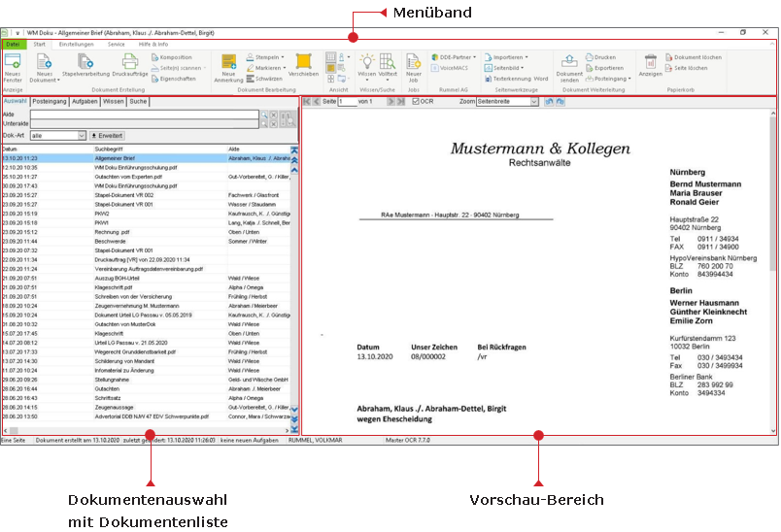Switch to Service ribbon tab

click(x=116, y=45)
